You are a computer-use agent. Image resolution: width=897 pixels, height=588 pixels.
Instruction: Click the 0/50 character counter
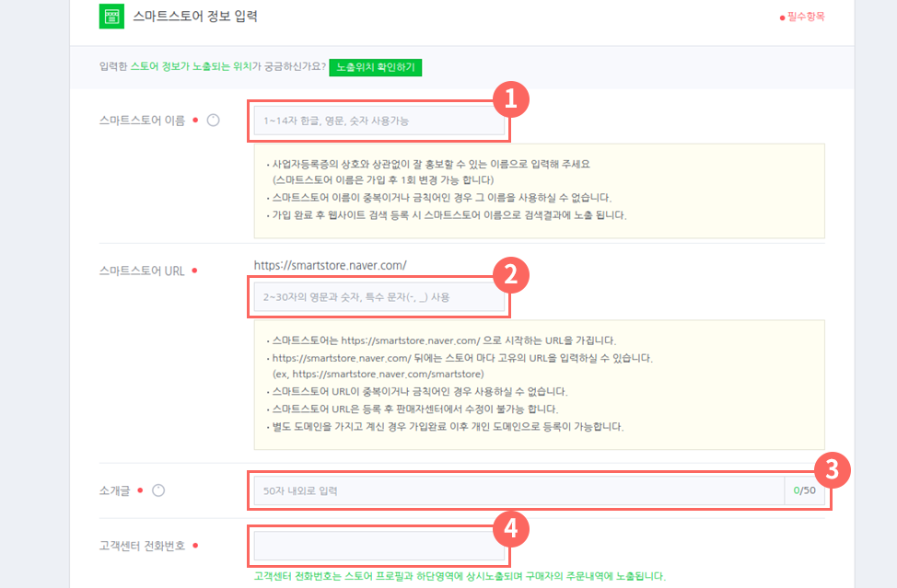804,490
